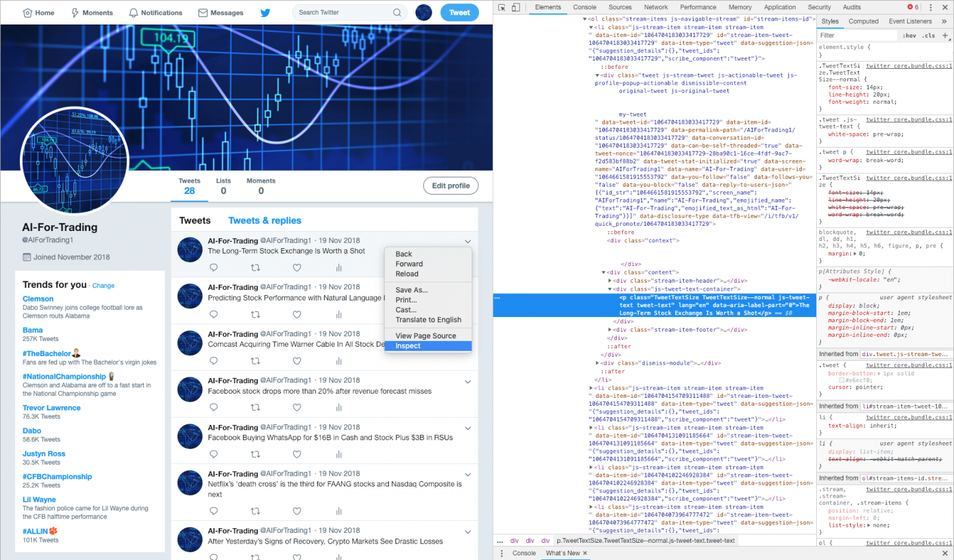Viewport: 954px width, 560px height.
Task: Toggle the :hov element state panel
Action: (909, 36)
